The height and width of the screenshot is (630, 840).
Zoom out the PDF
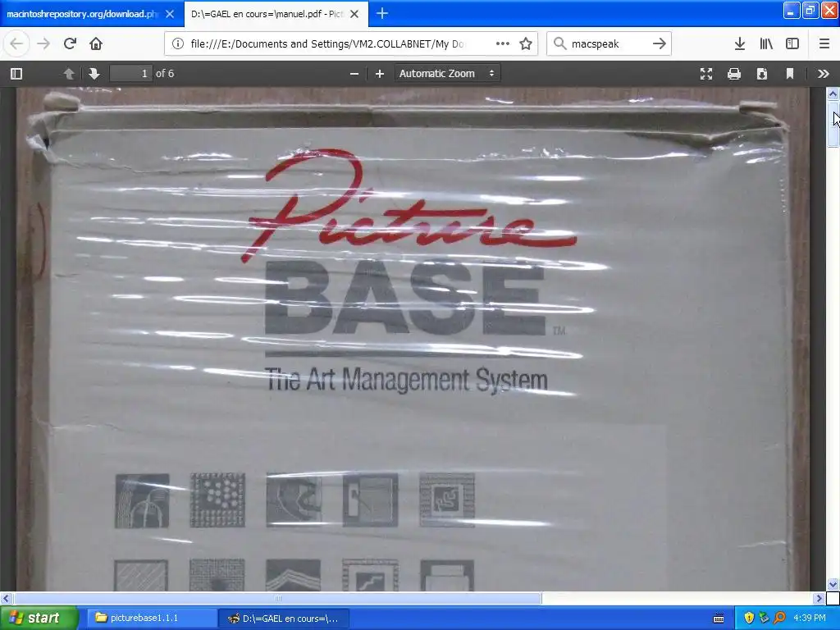coord(354,73)
